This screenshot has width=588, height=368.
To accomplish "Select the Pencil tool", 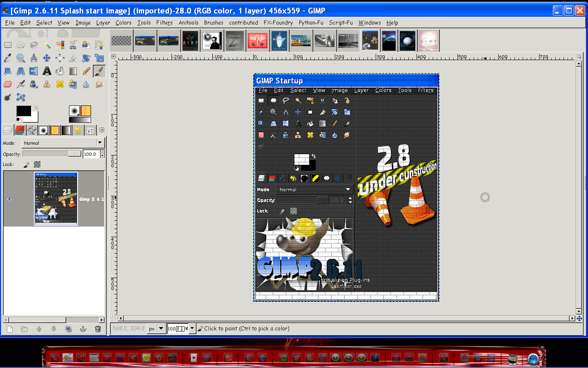I will [x=86, y=71].
